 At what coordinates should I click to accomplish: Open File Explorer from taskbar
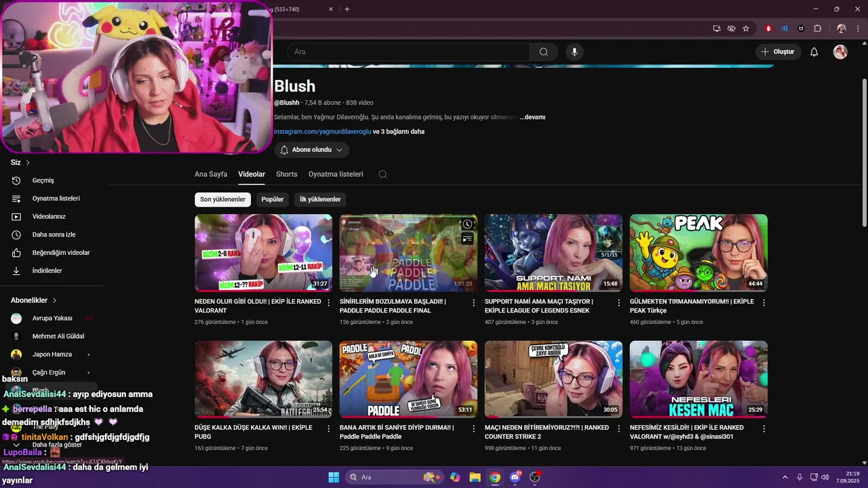pyautogui.click(x=475, y=477)
